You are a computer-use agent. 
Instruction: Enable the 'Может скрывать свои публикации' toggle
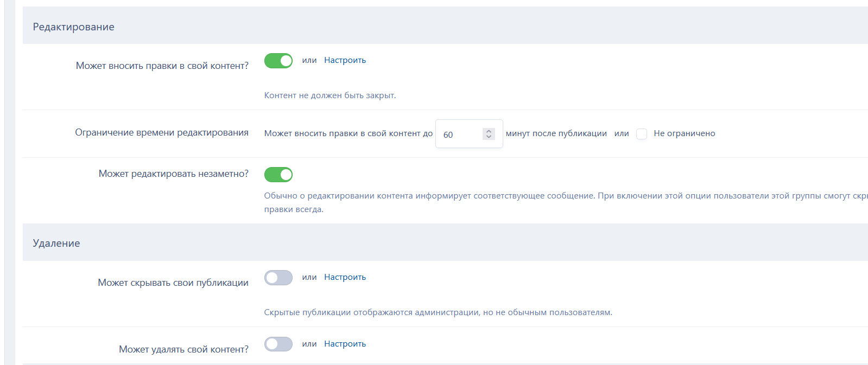[x=278, y=278]
